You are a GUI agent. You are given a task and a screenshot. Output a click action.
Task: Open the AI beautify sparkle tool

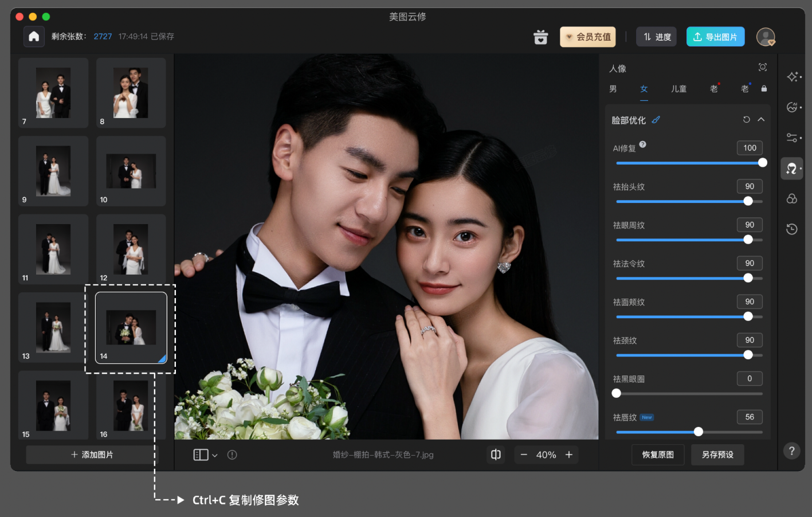click(791, 76)
